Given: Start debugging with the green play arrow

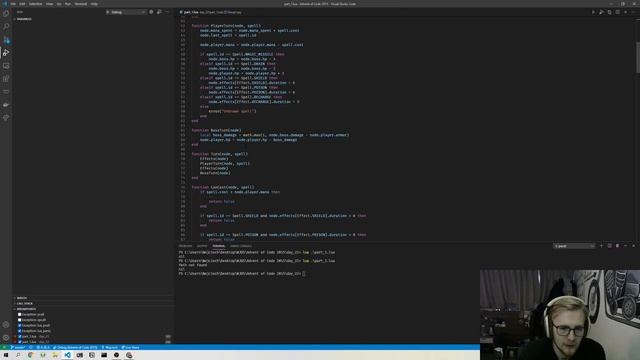Looking at the screenshot, I should pyautogui.click(x=108, y=12).
